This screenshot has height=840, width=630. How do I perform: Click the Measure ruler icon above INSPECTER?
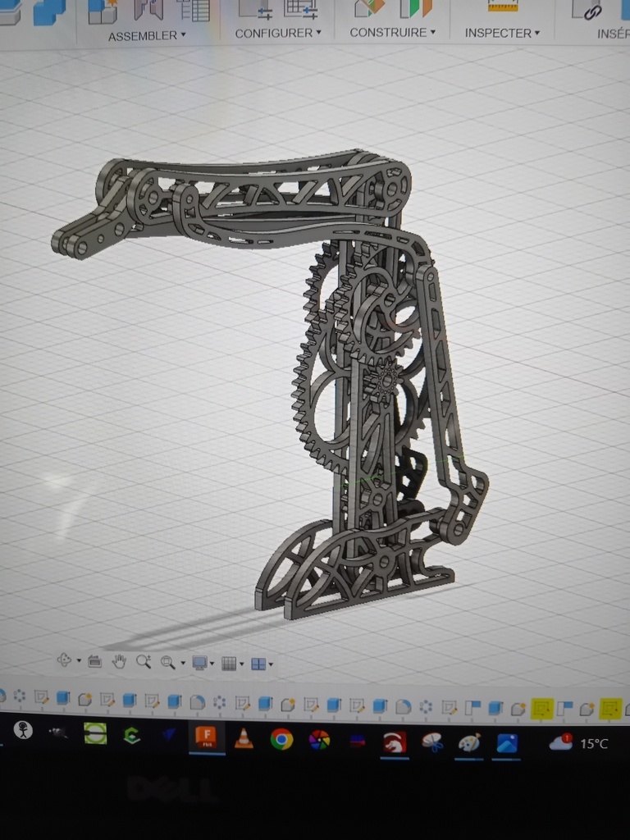(503, 6)
